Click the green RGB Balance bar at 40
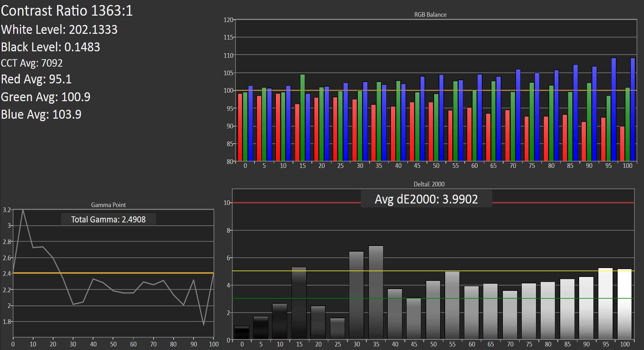The image size is (644, 350). tap(398, 121)
